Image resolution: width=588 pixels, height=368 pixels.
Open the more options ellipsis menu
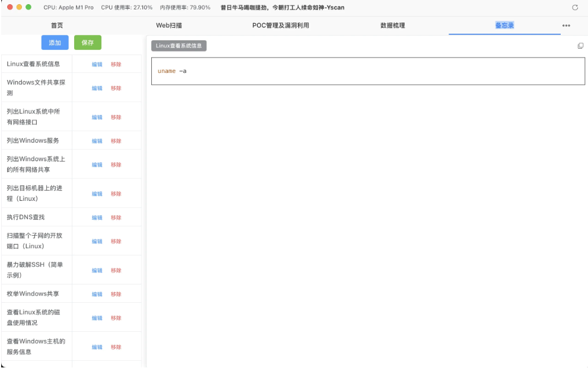click(566, 25)
